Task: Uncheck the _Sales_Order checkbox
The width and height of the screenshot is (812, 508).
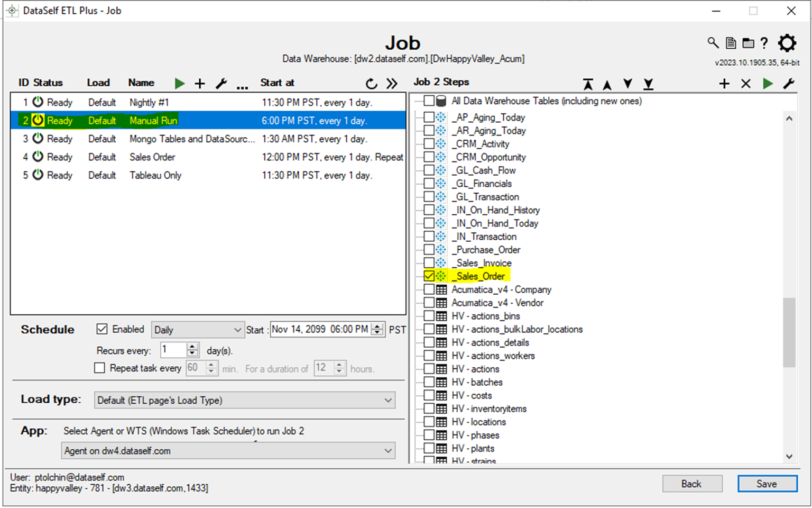Action: [x=429, y=276]
